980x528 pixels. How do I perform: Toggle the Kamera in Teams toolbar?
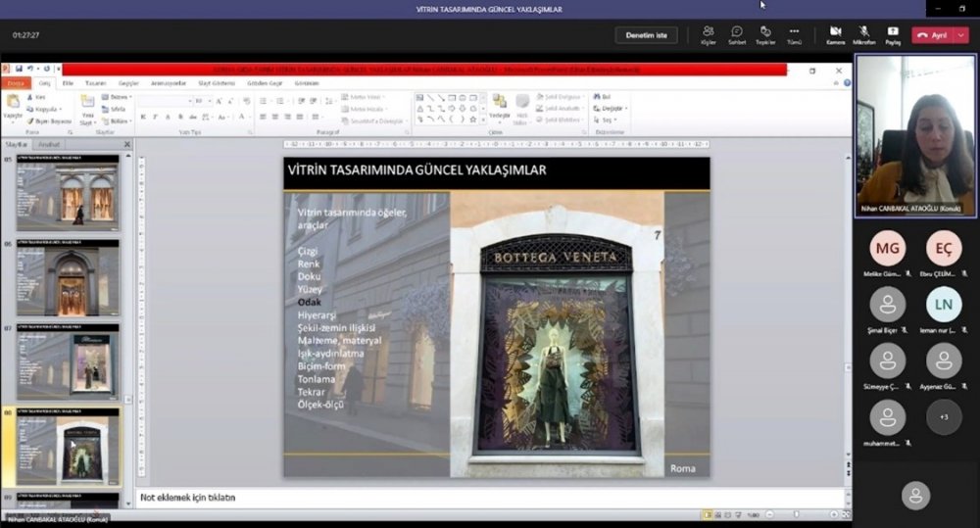(x=836, y=35)
